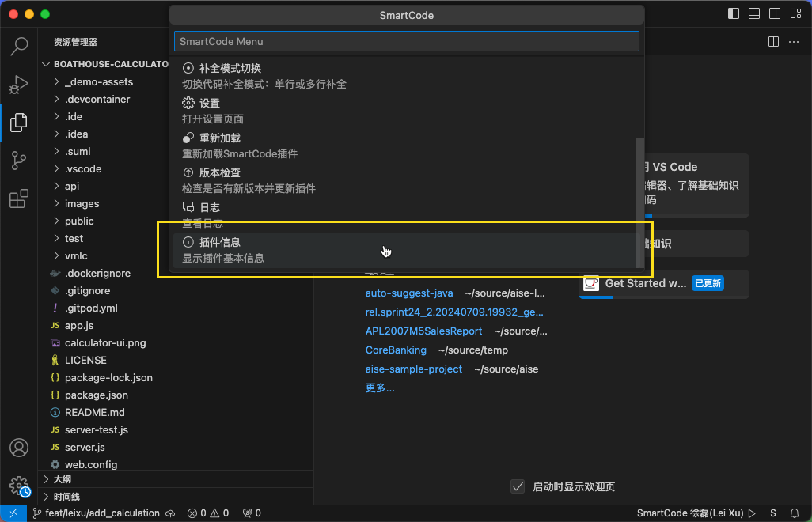This screenshot has height=522, width=812.
Task: Select the 插件信息 menu entry
Action: point(405,250)
